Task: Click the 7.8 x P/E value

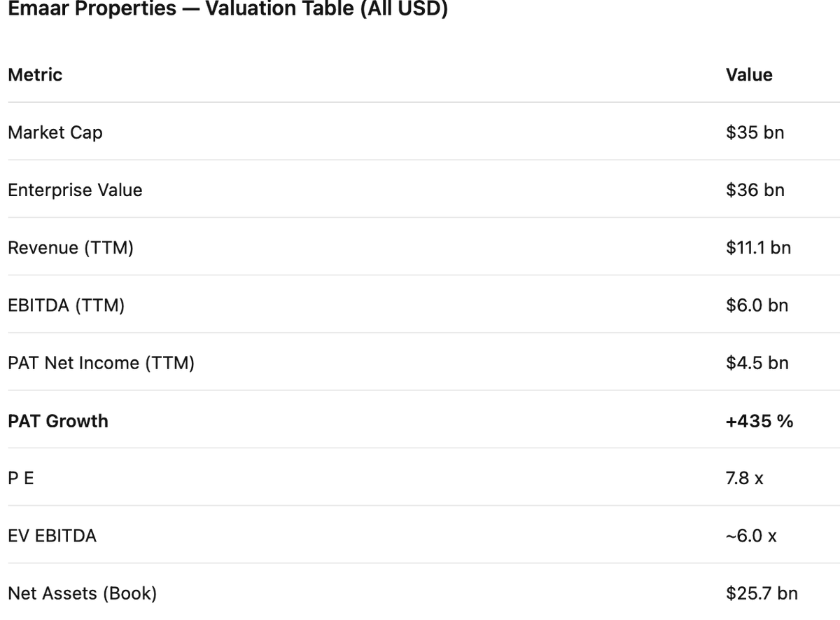Action: pyautogui.click(x=745, y=478)
